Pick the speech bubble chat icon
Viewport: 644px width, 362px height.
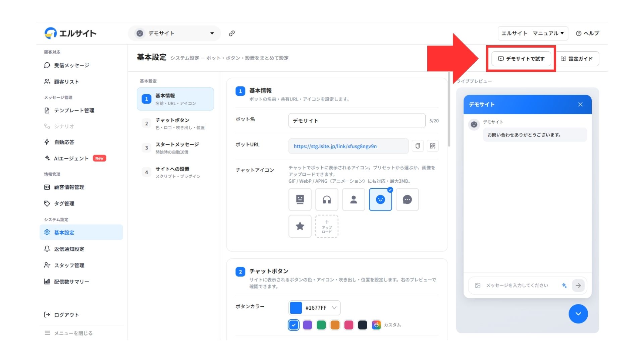tap(407, 199)
